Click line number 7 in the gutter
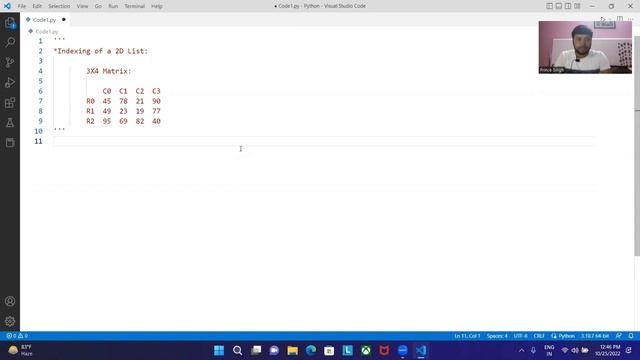 tap(40, 101)
